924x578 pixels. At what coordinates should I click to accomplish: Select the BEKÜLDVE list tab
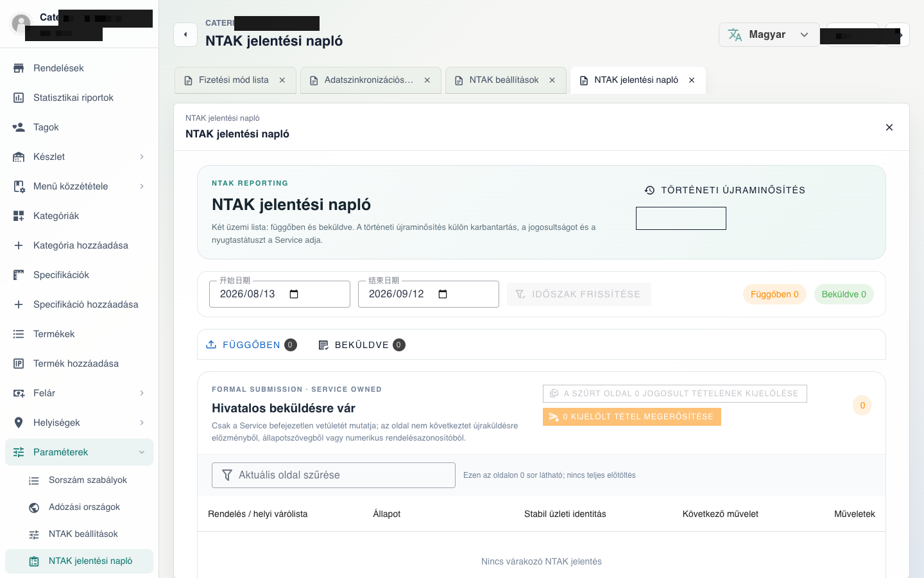362,345
